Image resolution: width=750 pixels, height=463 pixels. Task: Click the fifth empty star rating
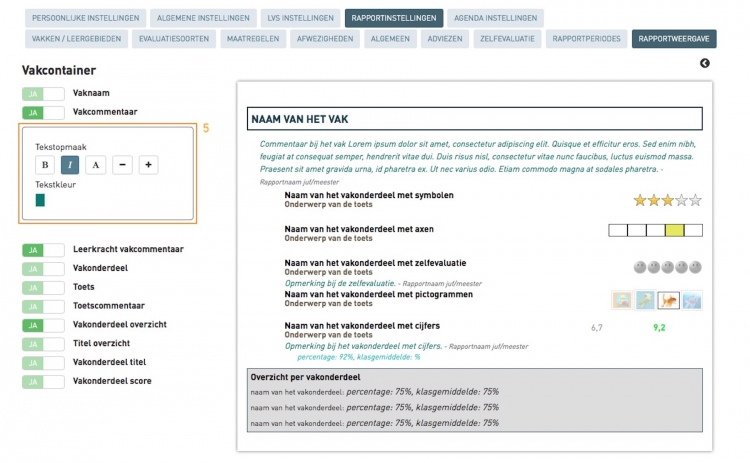point(695,200)
